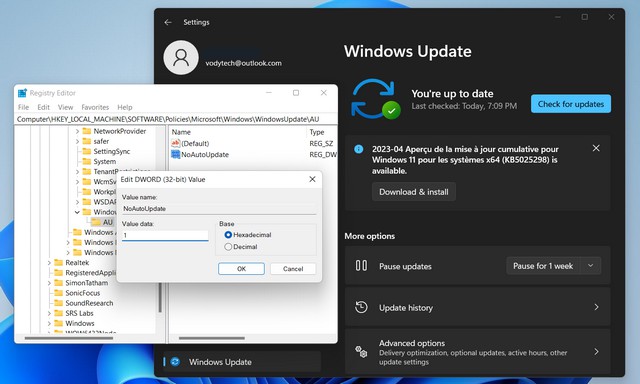
Task: Select the SoundResearch key
Action: pyautogui.click(x=89, y=303)
